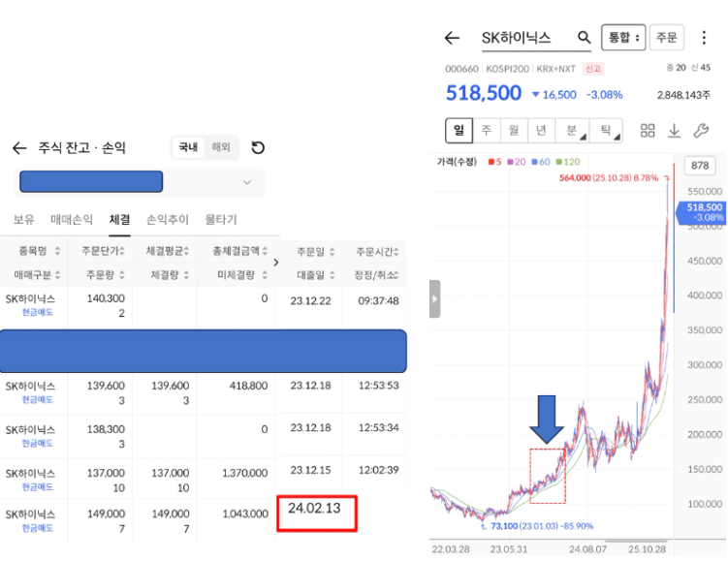Click the search magnifier next to SK하이닉스
This screenshot has width=728, height=561.
tap(584, 38)
